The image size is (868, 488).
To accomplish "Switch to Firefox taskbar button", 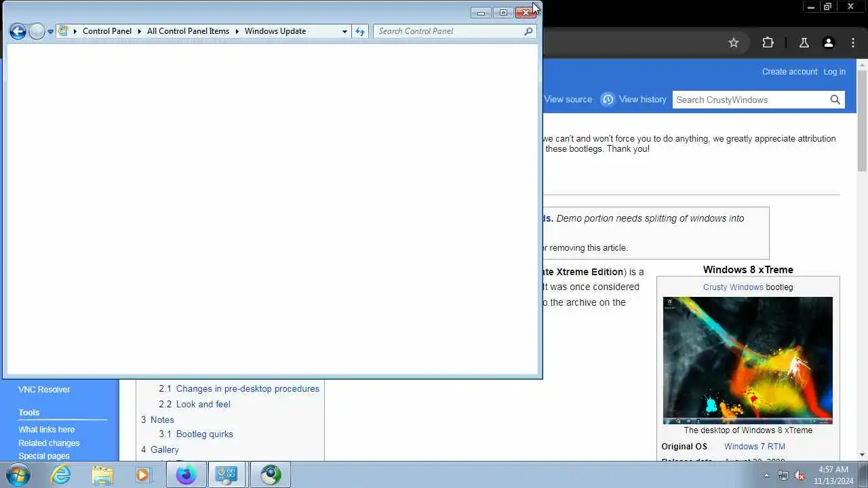I will point(186,475).
